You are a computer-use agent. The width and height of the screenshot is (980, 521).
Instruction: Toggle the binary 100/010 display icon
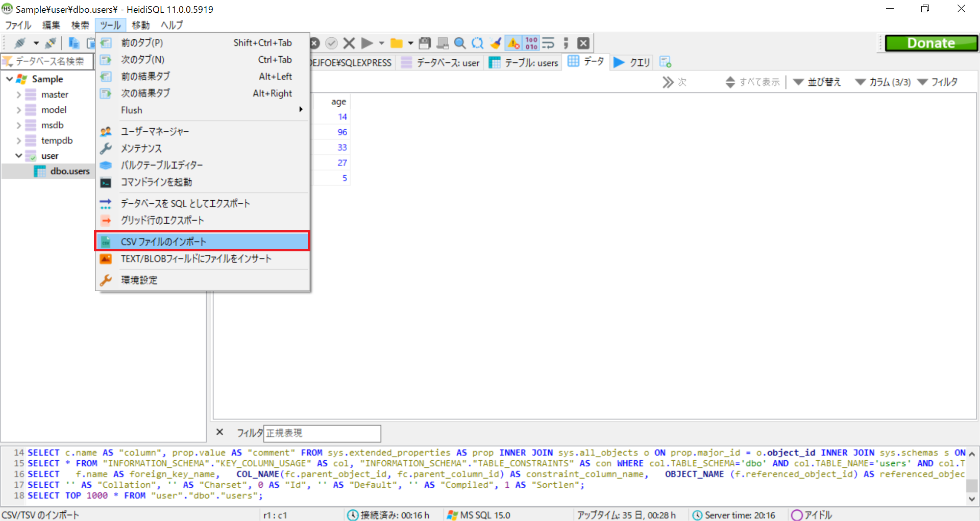coord(531,43)
